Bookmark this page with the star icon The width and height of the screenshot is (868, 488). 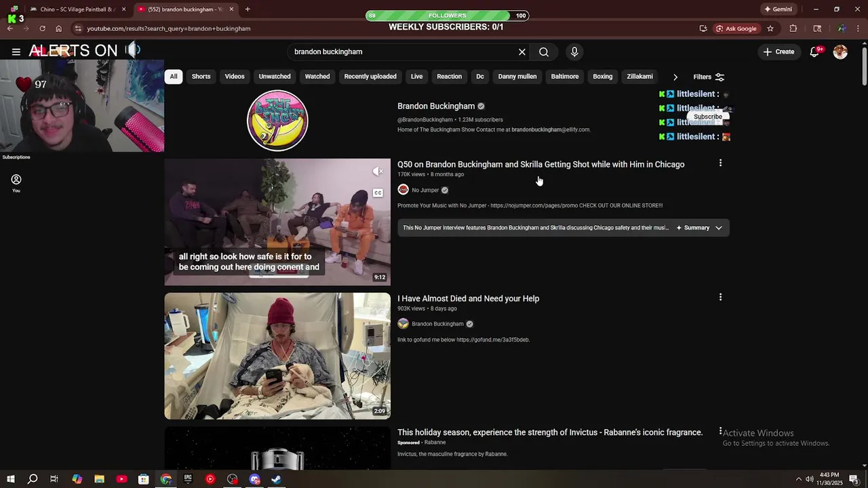[770, 28]
